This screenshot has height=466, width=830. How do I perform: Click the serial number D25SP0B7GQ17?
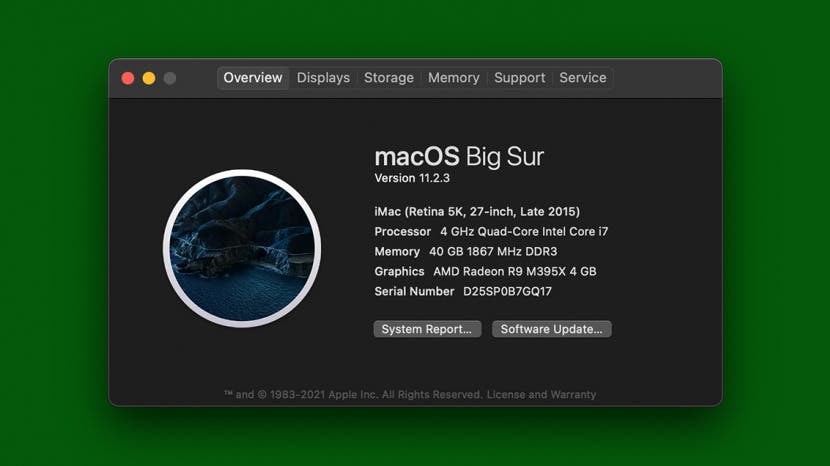[507, 291]
